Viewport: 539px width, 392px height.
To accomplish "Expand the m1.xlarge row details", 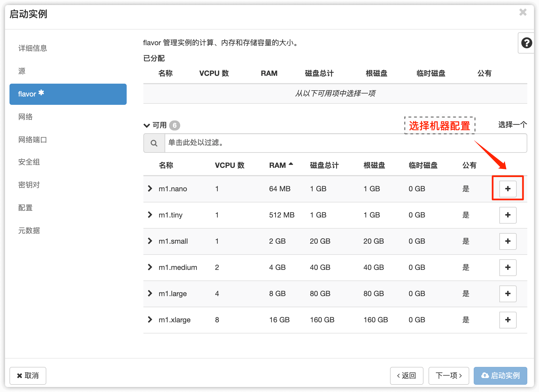I will point(150,320).
